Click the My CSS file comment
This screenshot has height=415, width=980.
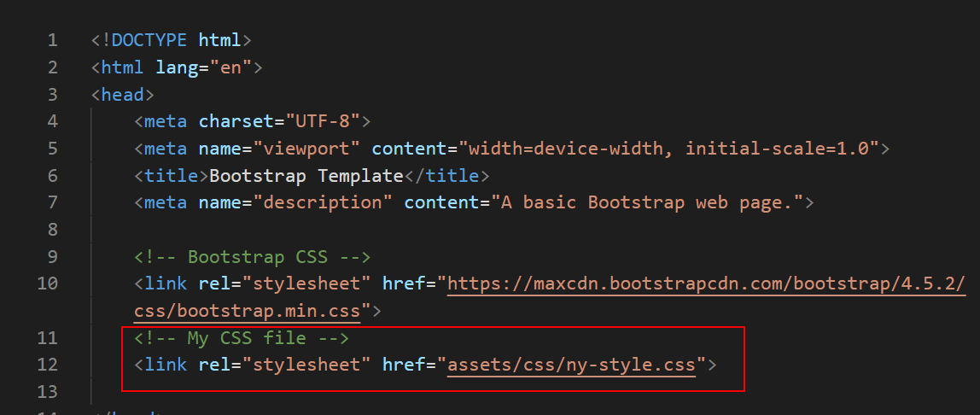click(x=242, y=338)
